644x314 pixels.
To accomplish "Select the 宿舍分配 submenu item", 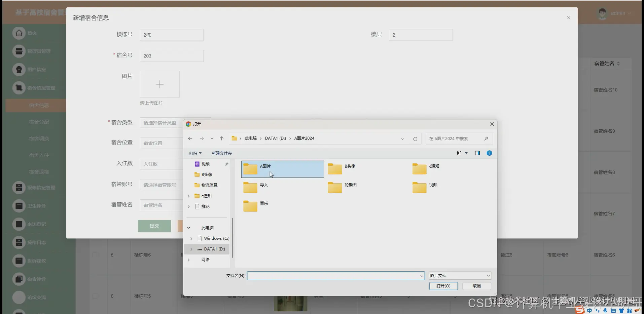I will pos(39,122).
